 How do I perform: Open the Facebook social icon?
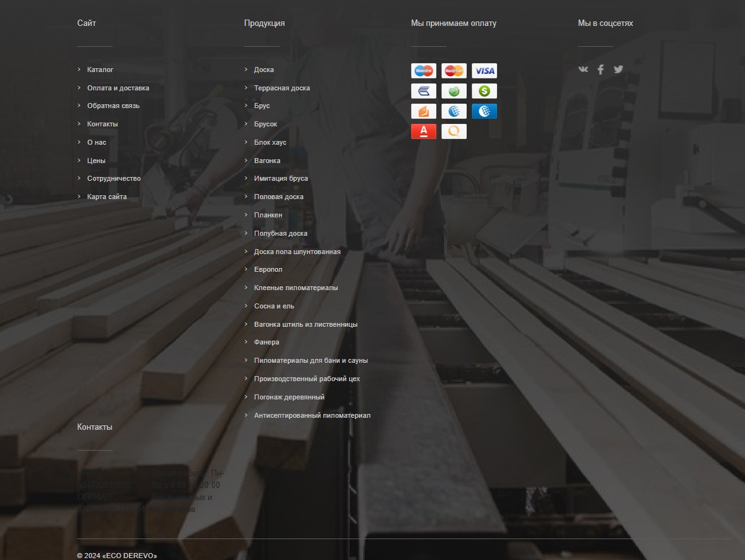pyautogui.click(x=601, y=70)
